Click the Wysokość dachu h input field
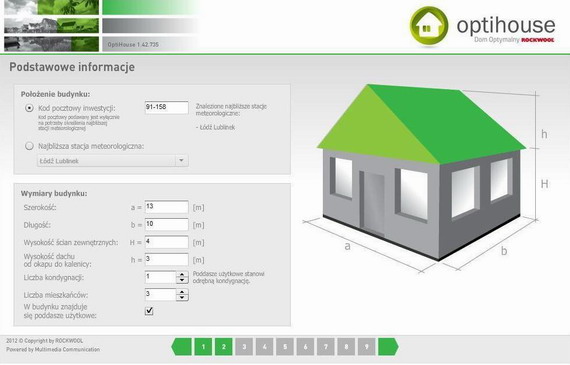570x365 pixels. 166,259
